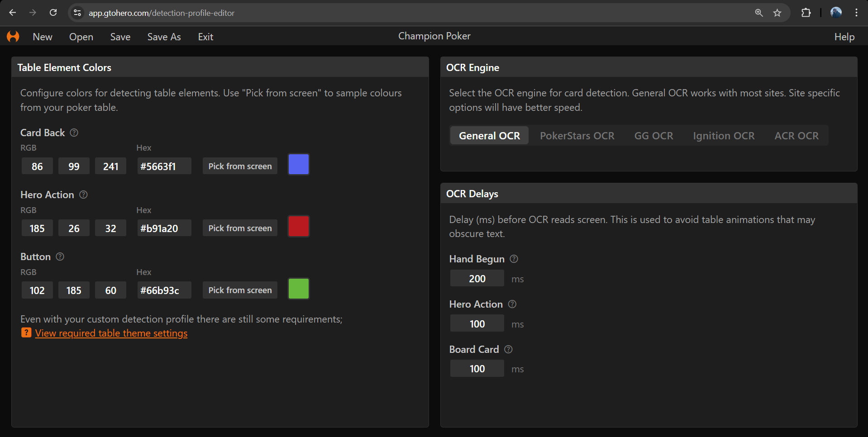The width and height of the screenshot is (868, 437).
Task: Choose the Ignition OCR engine
Action: pos(723,136)
